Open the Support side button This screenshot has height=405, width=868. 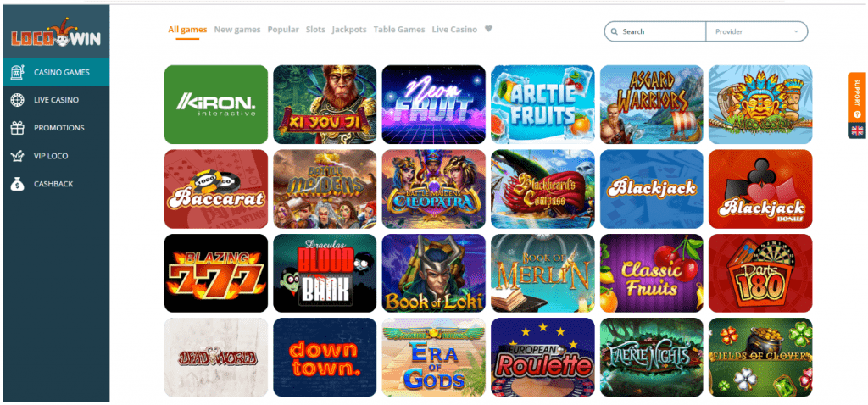tap(857, 97)
